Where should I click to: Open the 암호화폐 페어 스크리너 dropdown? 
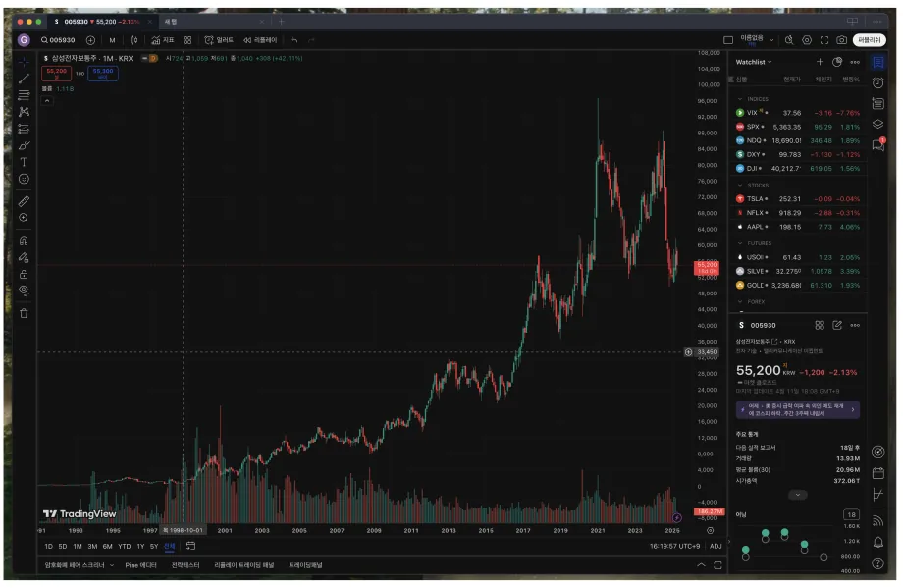pos(80,565)
